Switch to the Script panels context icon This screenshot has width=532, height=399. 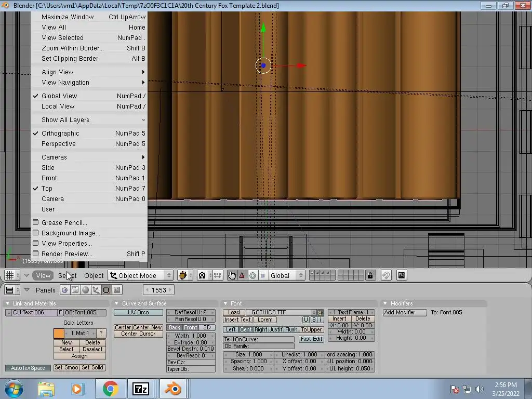pos(75,290)
